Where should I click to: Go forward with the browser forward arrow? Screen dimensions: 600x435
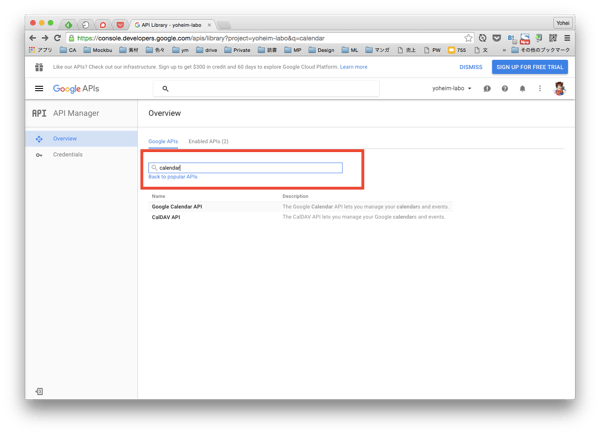tap(45, 38)
